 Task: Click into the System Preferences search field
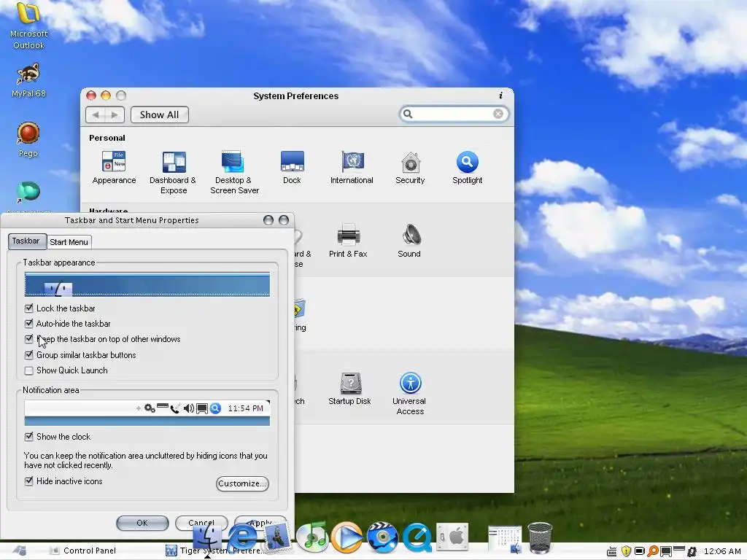pos(453,114)
